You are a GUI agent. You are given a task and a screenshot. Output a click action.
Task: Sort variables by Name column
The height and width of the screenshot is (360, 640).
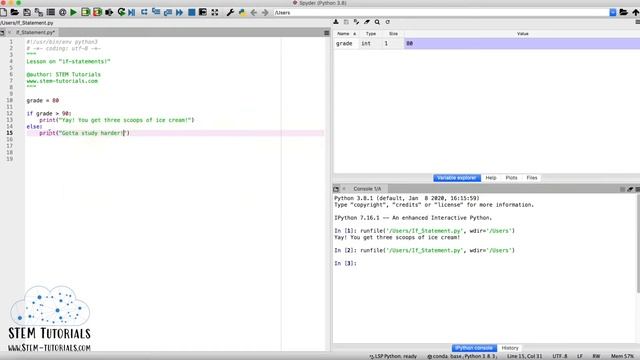pos(346,34)
